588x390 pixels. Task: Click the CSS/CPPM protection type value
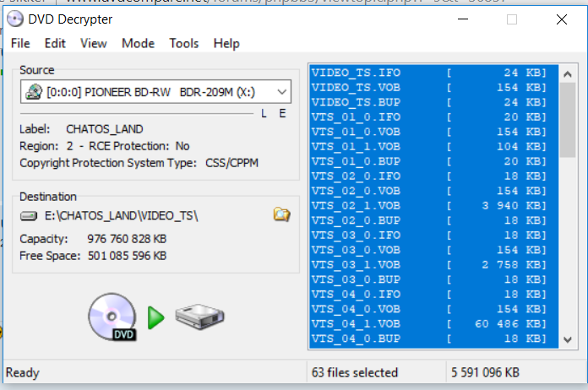point(231,163)
